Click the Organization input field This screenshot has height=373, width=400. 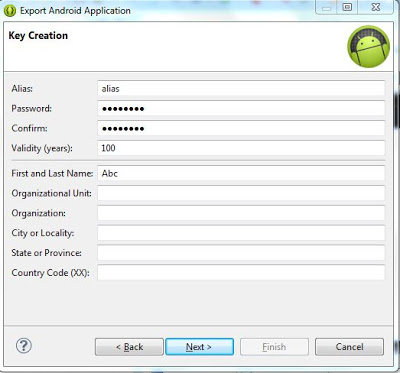(241, 213)
